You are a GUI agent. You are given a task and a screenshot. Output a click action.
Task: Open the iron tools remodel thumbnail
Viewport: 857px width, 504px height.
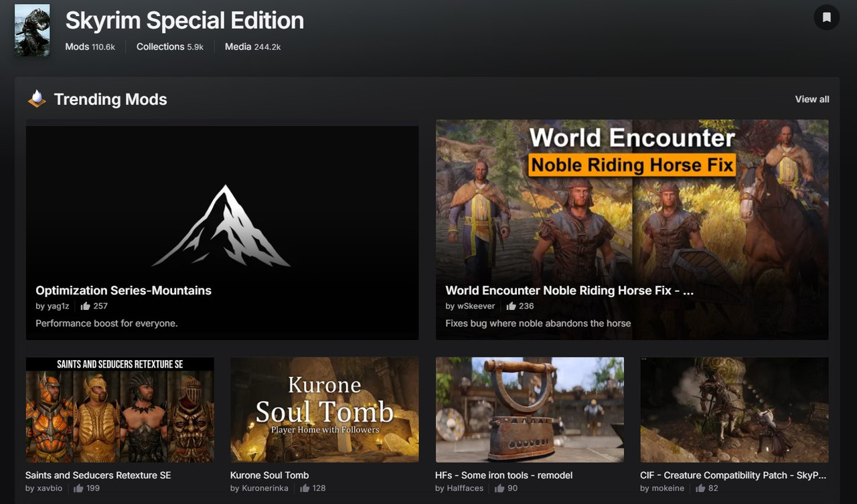point(530,410)
